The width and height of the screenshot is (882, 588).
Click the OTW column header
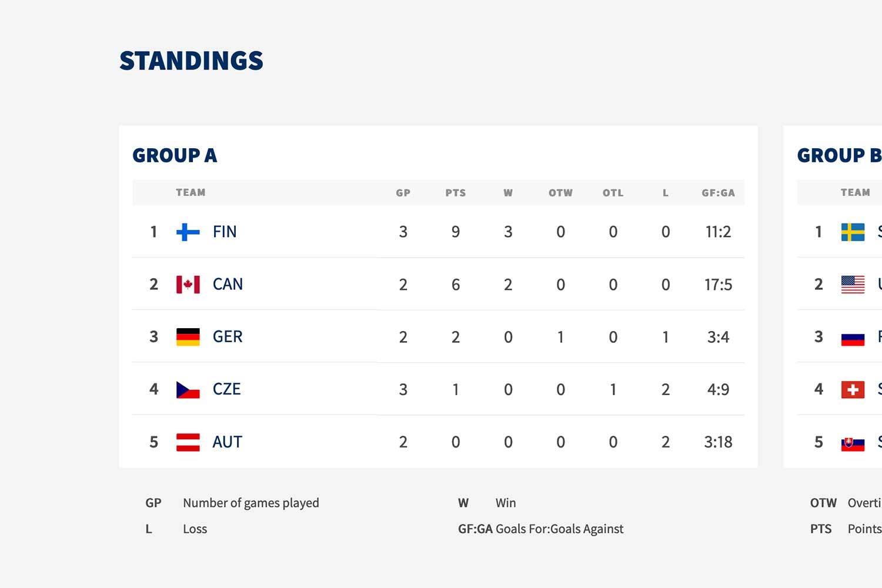coord(560,193)
